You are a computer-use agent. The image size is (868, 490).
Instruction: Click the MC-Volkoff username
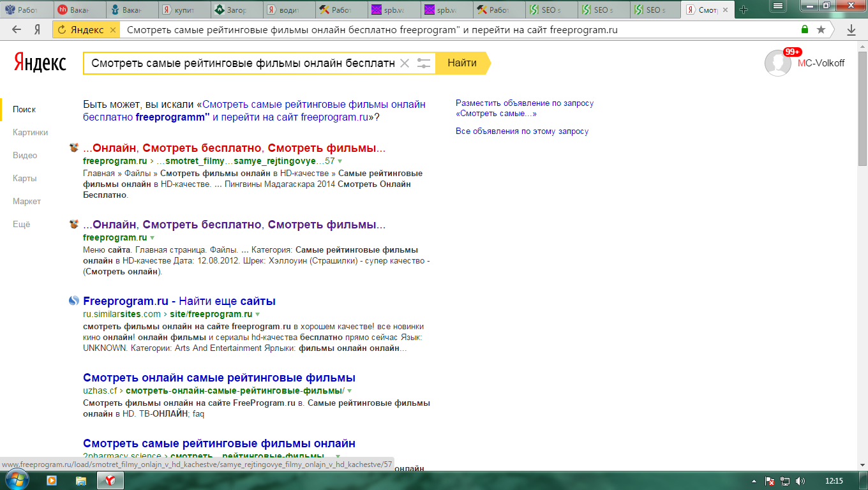click(821, 63)
